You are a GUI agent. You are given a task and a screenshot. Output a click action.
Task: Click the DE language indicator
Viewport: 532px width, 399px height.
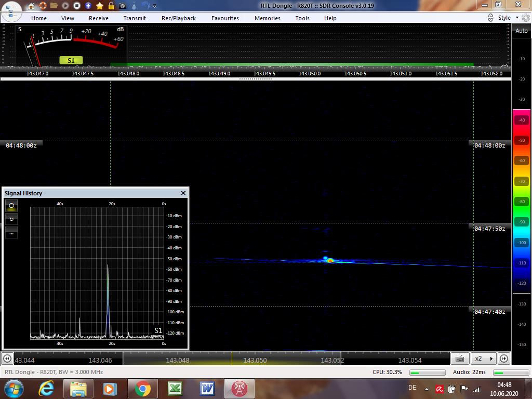point(412,388)
